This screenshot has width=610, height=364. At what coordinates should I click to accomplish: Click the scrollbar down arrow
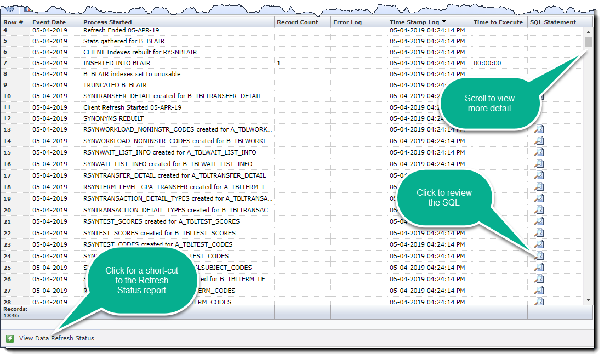(x=588, y=300)
